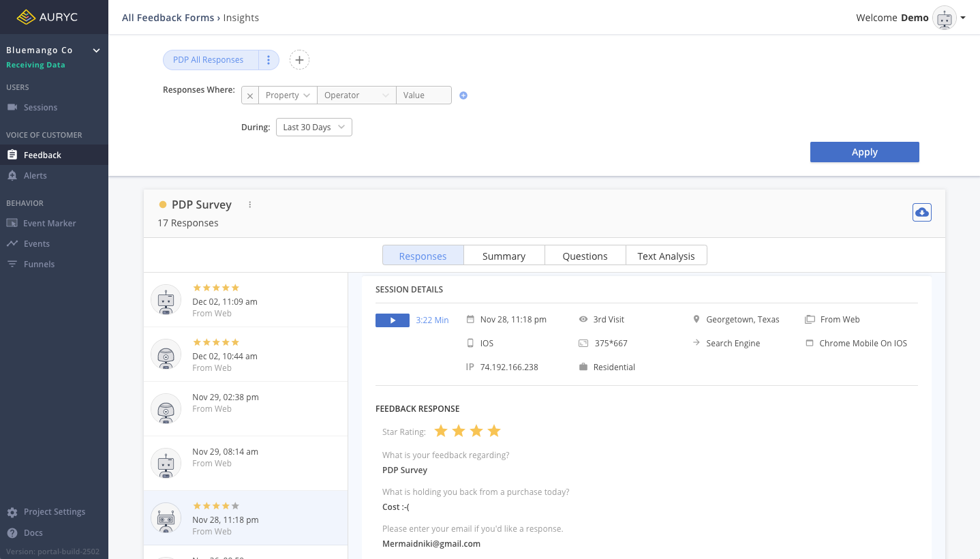Expand Bluemango Co project switcher
This screenshot has height=559, width=980.
96,50
